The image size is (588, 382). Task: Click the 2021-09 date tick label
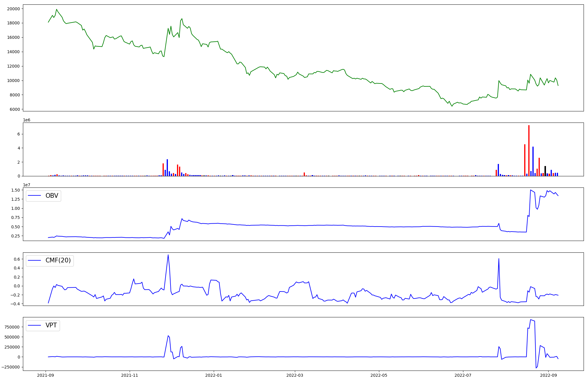[46, 375]
